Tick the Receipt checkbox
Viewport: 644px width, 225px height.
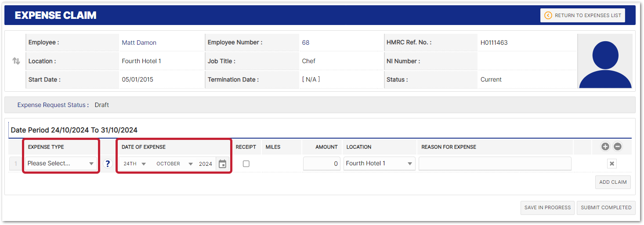click(246, 164)
